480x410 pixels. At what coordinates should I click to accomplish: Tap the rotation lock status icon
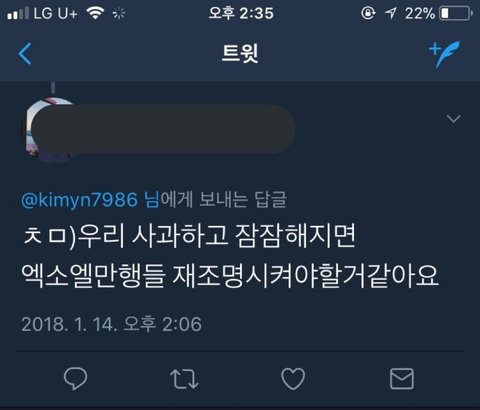click(x=368, y=14)
